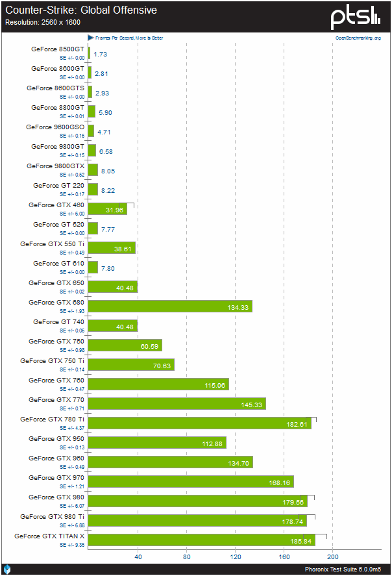This screenshot has height=576, width=392.
Task: Click the 185.84 value on TITAN X bar
Action: coord(302,541)
